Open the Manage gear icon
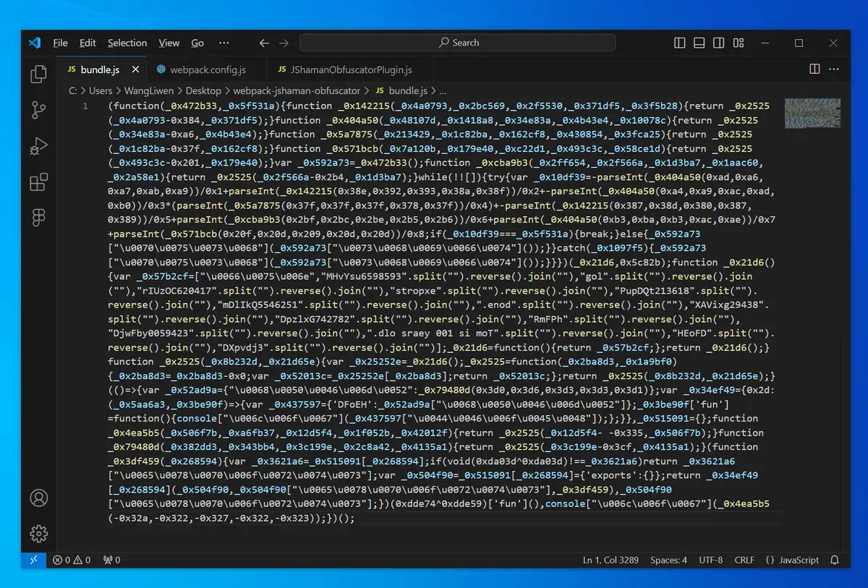 [38, 534]
